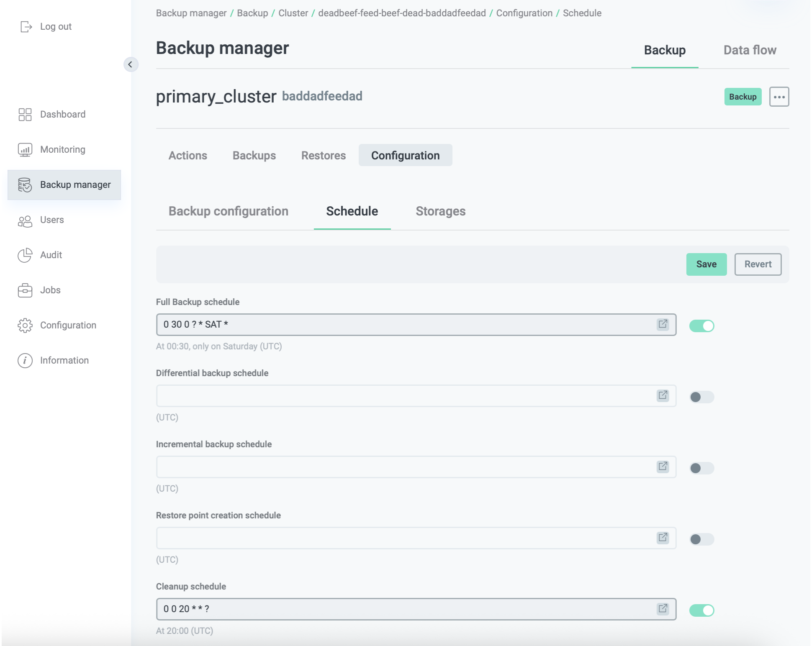Open the cron editor for Cleanup schedule
This screenshot has height=646, width=812.
663,609
